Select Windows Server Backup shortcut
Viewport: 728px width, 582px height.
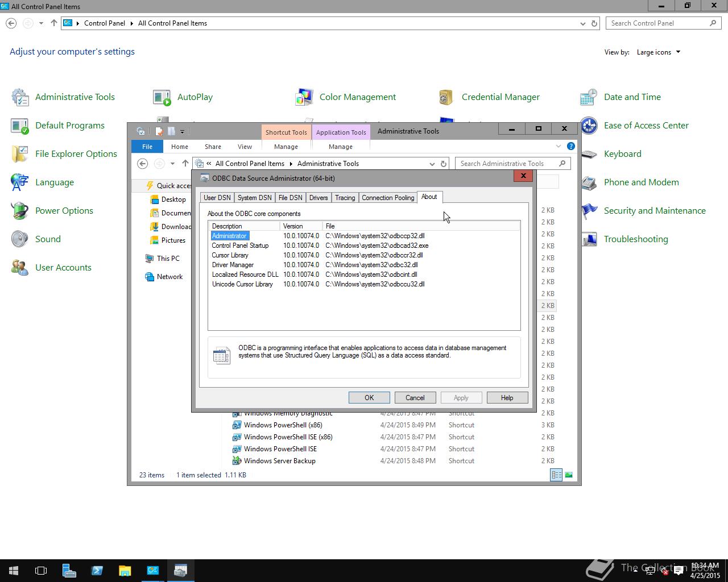pyautogui.click(x=274, y=461)
